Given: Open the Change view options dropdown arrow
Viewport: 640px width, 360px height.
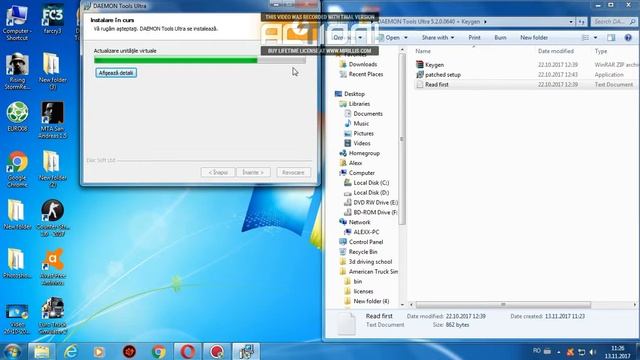Looking at the screenshot, I should coord(596,38).
